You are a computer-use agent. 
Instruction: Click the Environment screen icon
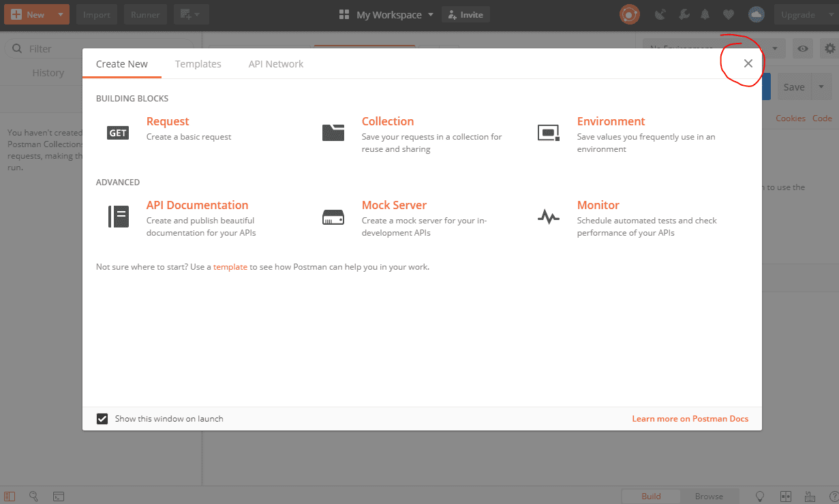(549, 132)
